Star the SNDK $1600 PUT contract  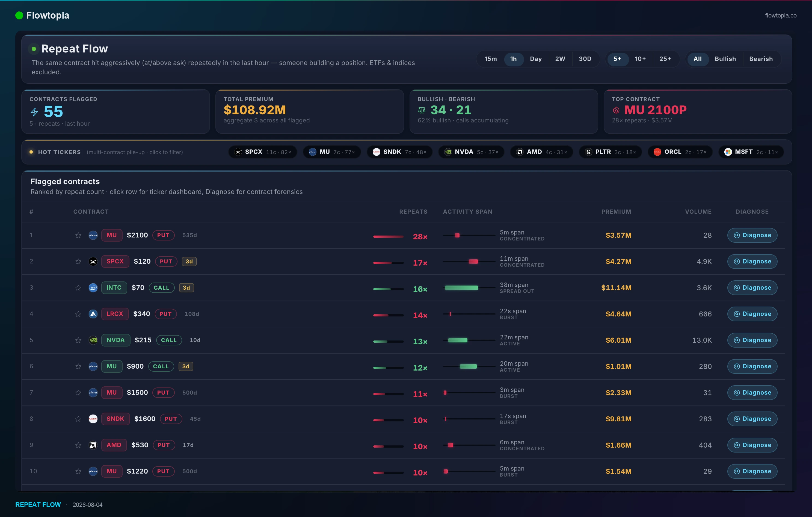pos(78,419)
